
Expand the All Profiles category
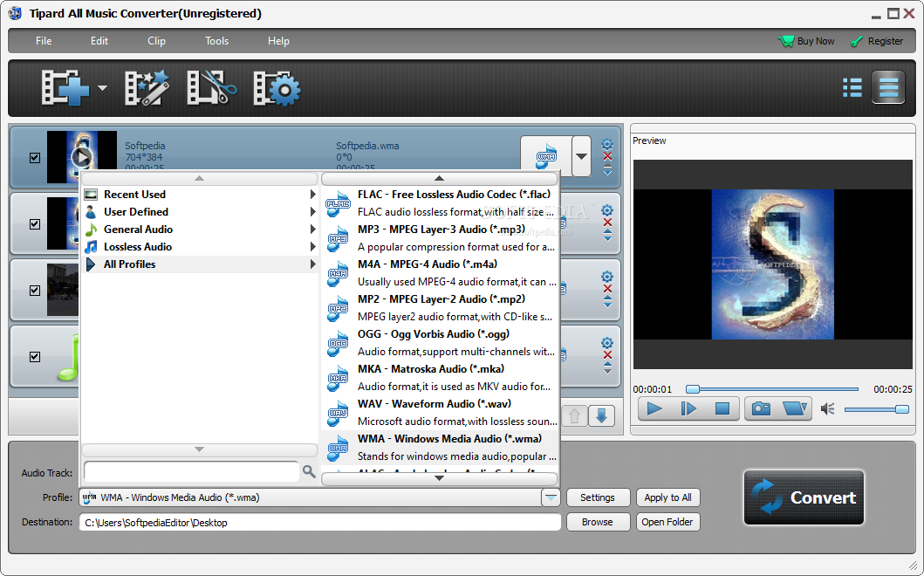[x=200, y=264]
